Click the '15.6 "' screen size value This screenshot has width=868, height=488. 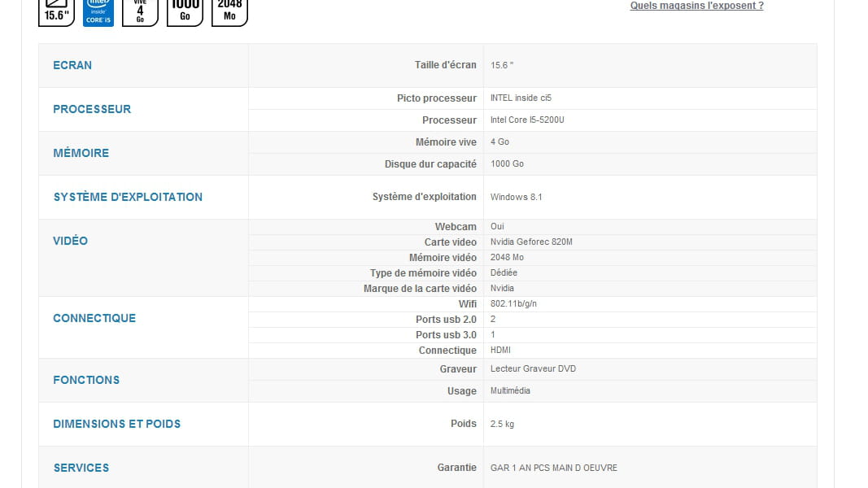(502, 65)
